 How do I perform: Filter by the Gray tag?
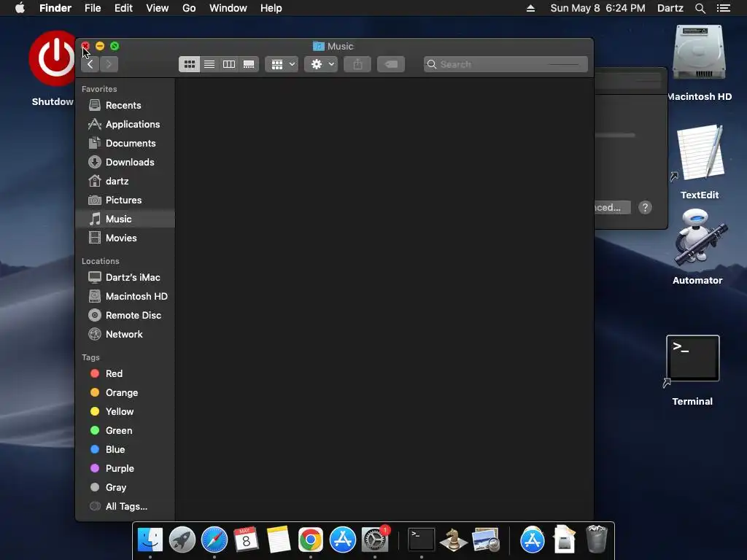[x=125, y=488]
